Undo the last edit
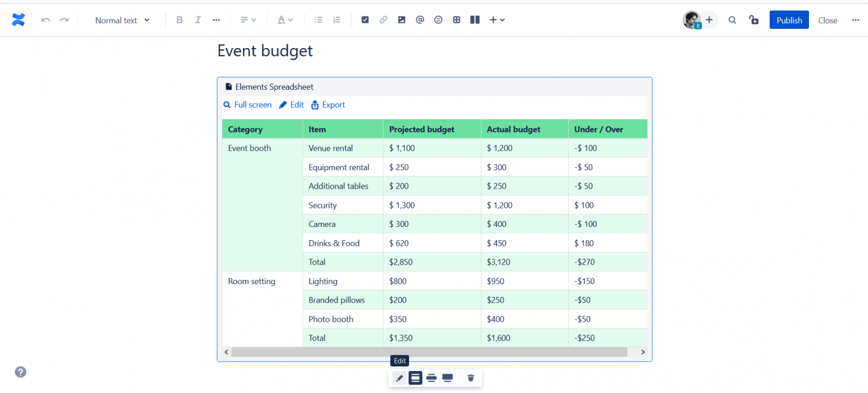Screen dimensions: 868x393 (x=46, y=20)
